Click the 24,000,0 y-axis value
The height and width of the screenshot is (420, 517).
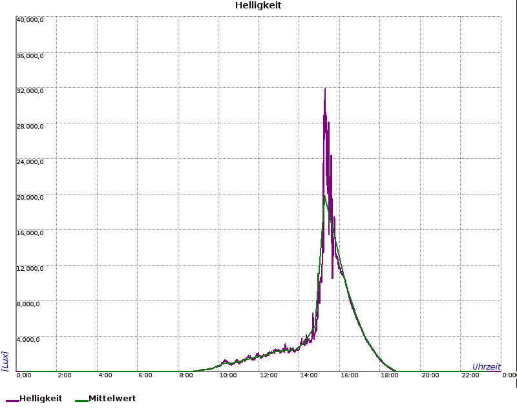coord(30,162)
